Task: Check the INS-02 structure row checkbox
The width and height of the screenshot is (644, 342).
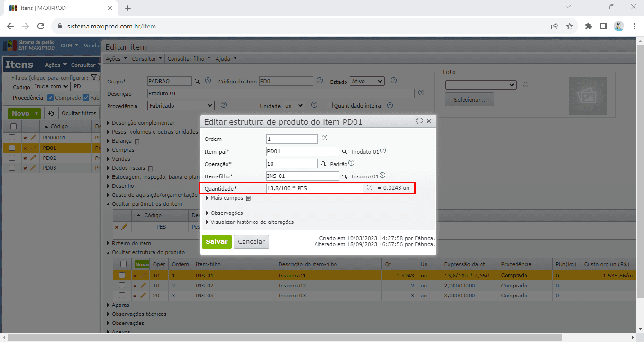Action: 122,286
